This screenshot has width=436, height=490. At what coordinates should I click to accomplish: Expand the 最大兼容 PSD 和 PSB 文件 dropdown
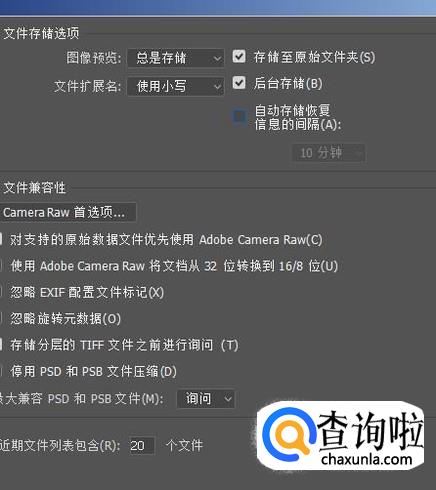pyautogui.click(x=206, y=398)
